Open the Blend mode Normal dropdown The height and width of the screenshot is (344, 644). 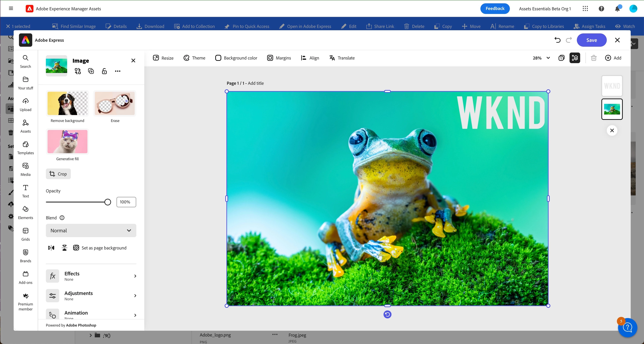pyautogui.click(x=91, y=230)
